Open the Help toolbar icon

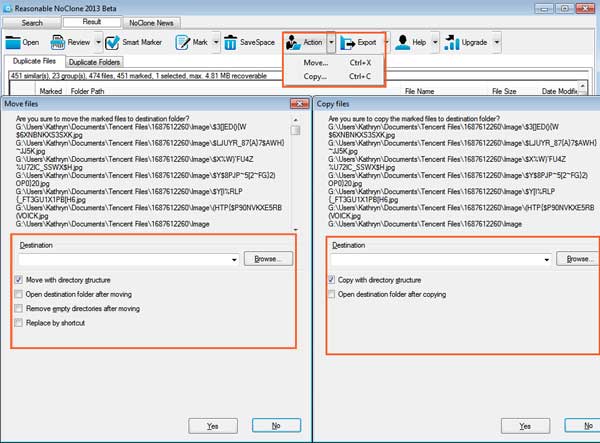coord(411,43)
